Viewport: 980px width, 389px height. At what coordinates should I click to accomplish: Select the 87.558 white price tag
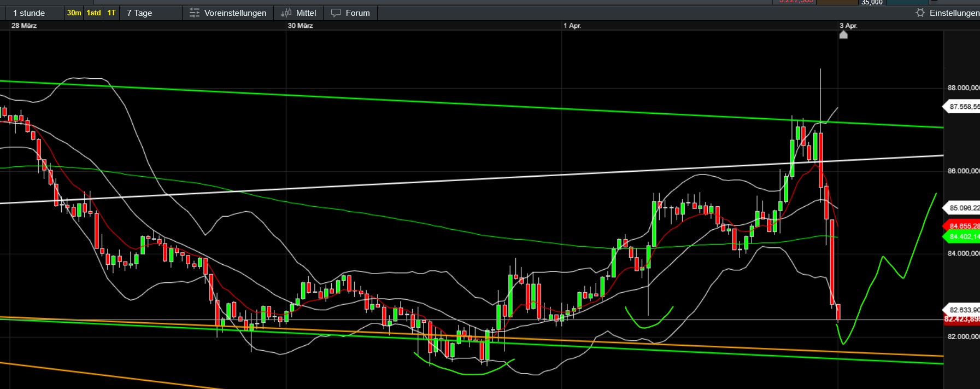click(x=963, y=107)
